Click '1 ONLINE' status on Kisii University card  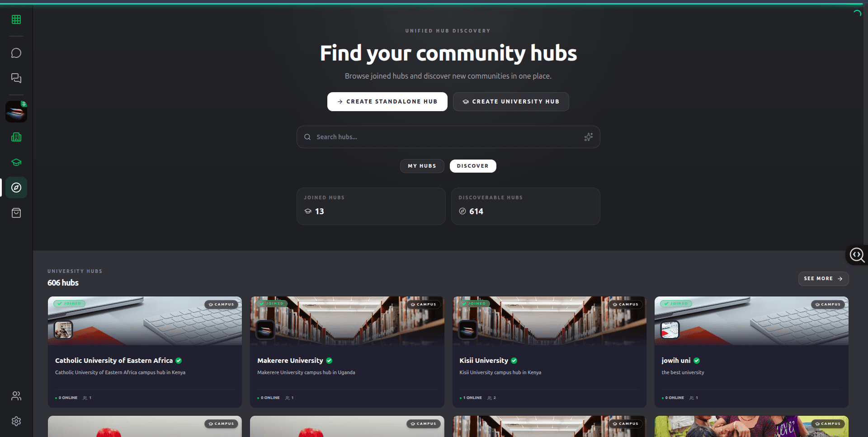pyautogui.click(x=471, y=398)
